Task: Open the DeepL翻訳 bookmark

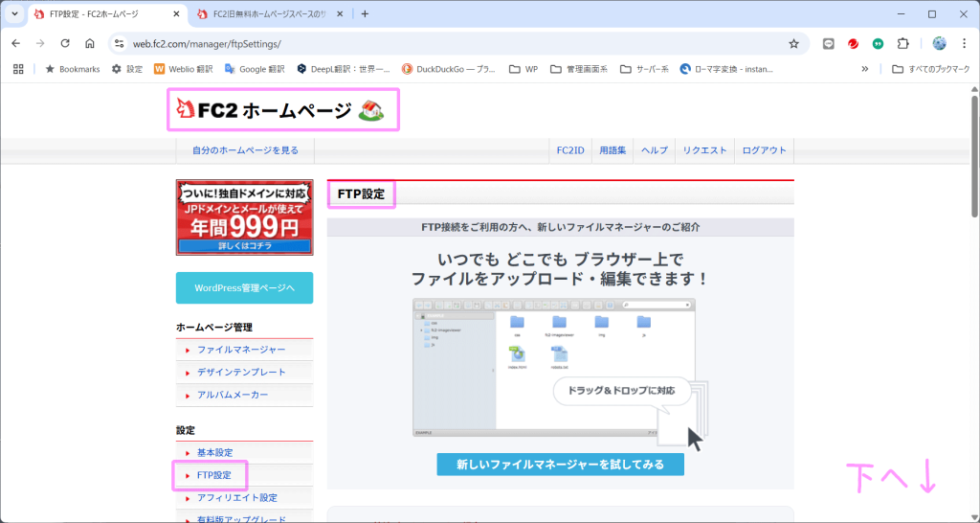Action: pyautogui.click(x=344, y=69)
